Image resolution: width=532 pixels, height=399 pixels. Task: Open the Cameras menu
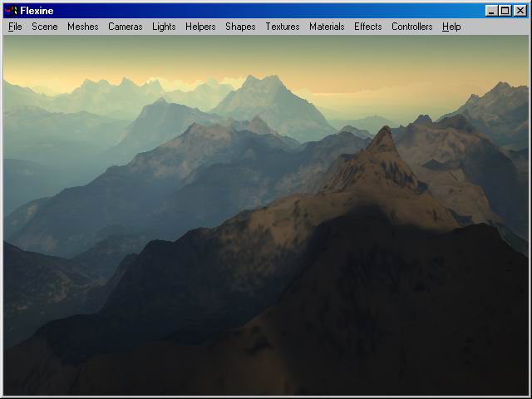click(x=126, y=27)
